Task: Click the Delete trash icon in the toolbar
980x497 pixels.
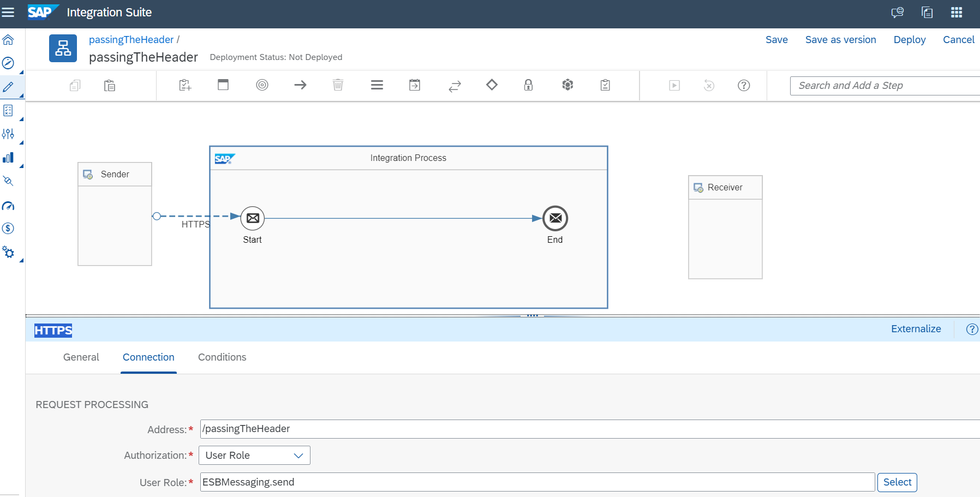Action: [x=338, y=85]
